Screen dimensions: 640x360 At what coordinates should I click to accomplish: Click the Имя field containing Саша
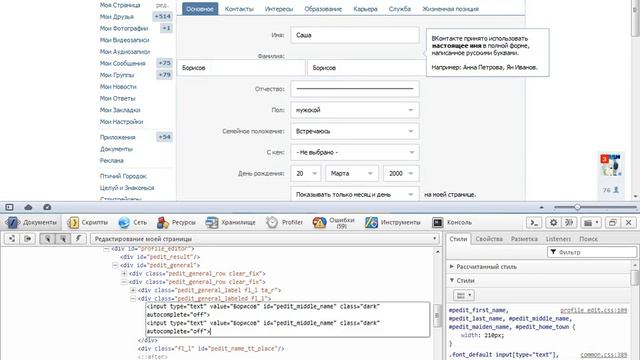[x=355, y=35]
